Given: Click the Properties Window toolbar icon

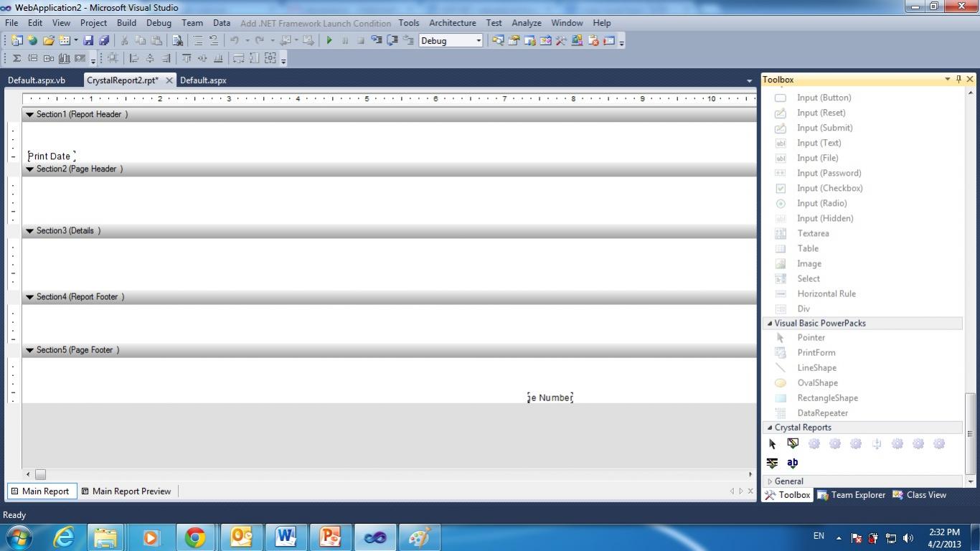Looking at the screenshot, I should tap(514, 41).
